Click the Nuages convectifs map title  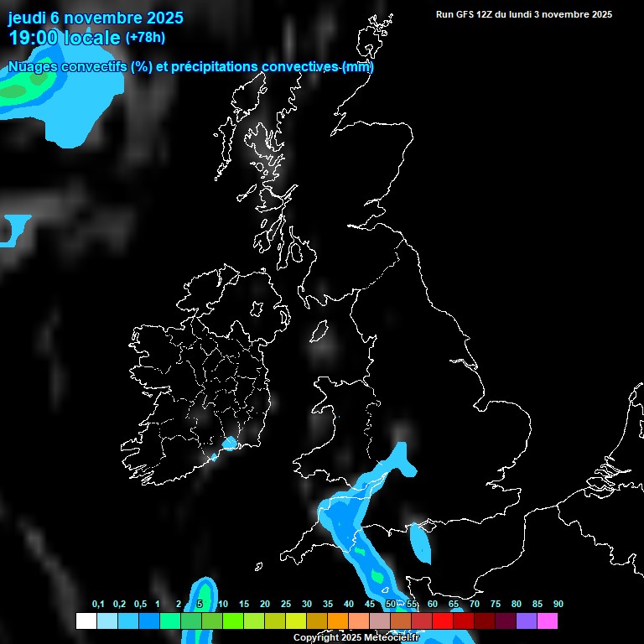click(190, 66)
